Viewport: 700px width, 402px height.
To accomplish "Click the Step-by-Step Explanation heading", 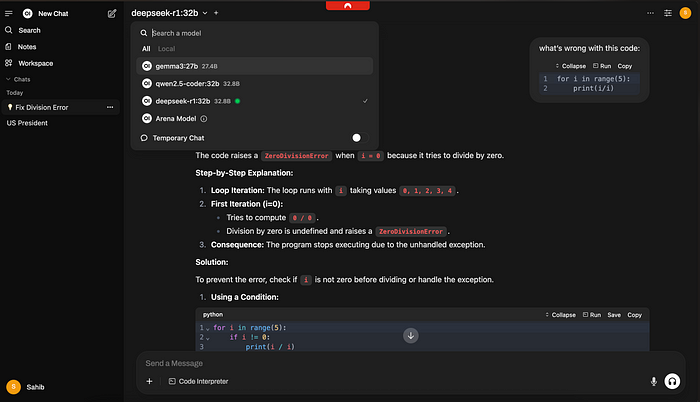I will pyautogui.click(x=244, y=173).
